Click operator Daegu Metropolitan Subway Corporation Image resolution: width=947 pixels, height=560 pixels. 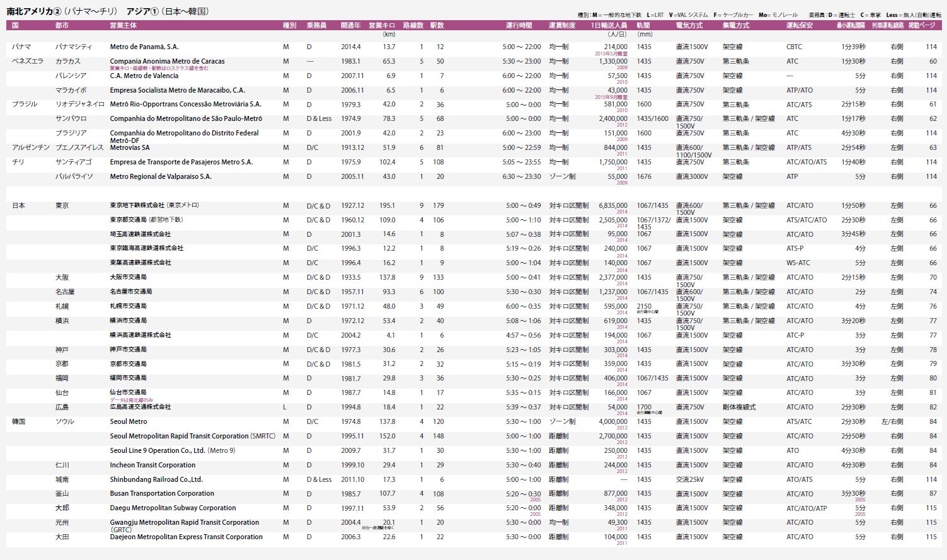(173, 508)
